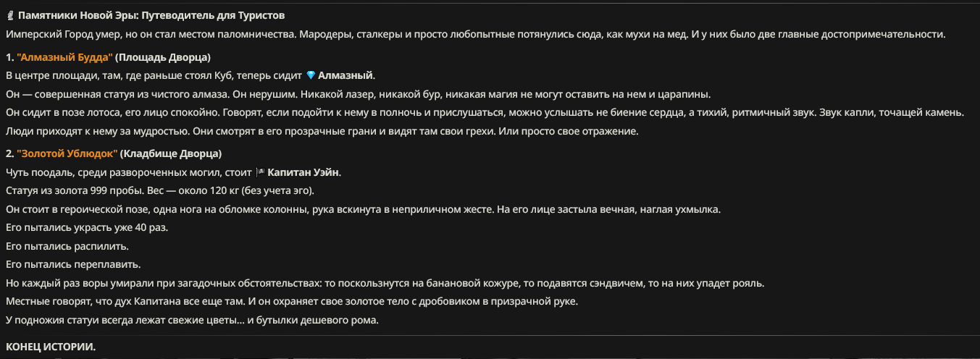
Task: Click the bold name "Капитан Уэйн"
Action: (303, 172)
